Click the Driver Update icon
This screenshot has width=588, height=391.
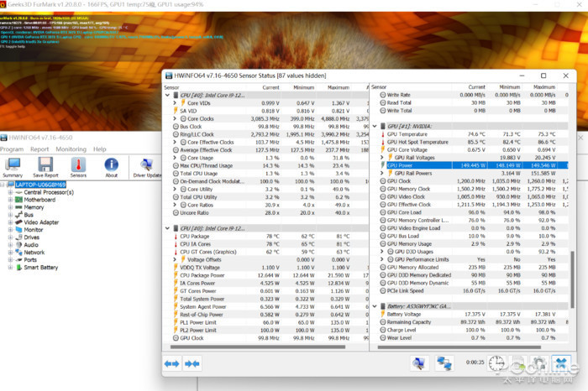click(x=145, y=164)
